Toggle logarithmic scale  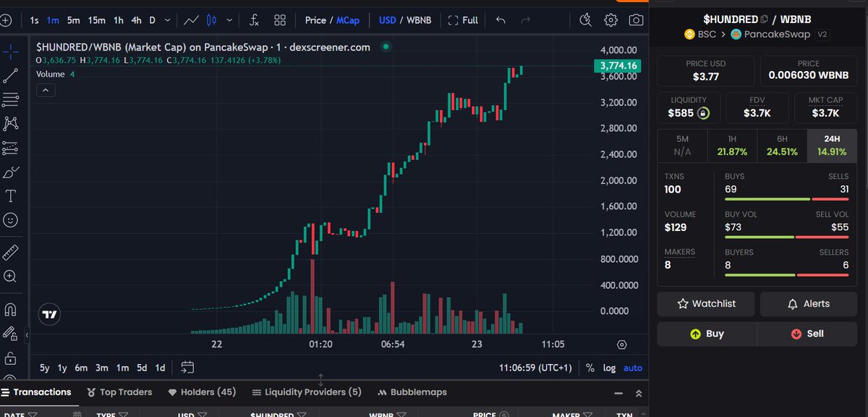click(x=610, y=368)
